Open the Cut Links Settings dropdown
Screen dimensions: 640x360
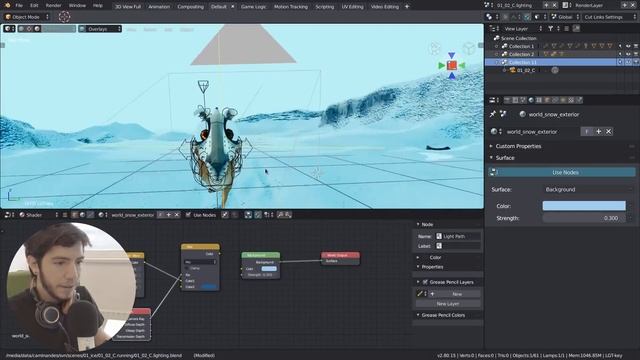pos(609,17)
